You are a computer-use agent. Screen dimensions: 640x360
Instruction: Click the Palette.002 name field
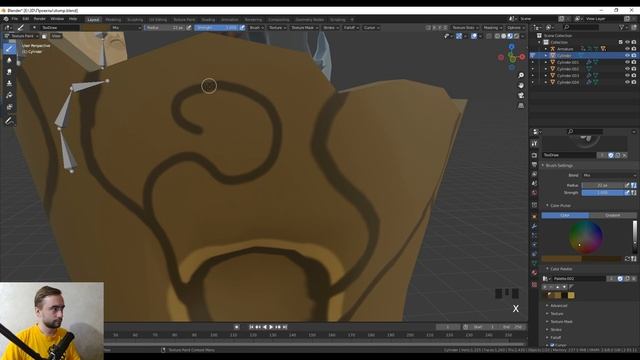tap(579, 279)
